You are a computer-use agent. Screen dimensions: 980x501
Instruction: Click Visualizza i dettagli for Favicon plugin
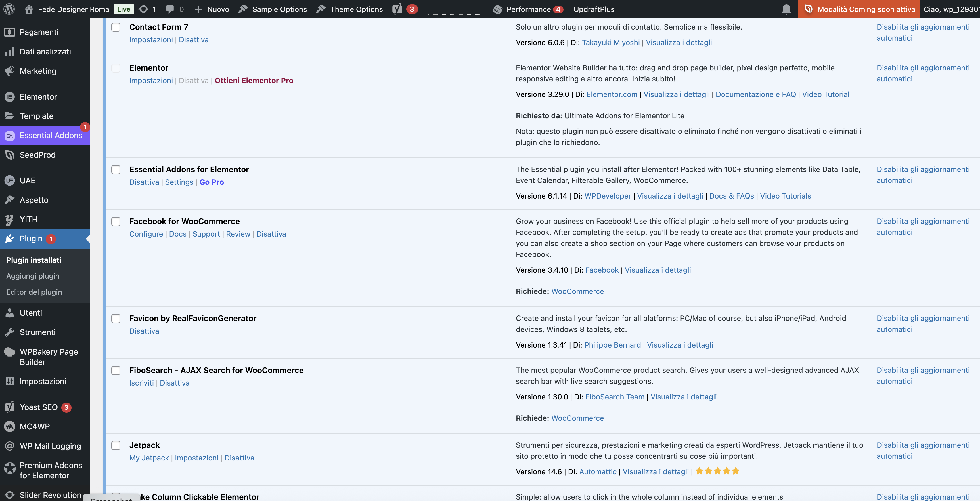pos(680,345)
